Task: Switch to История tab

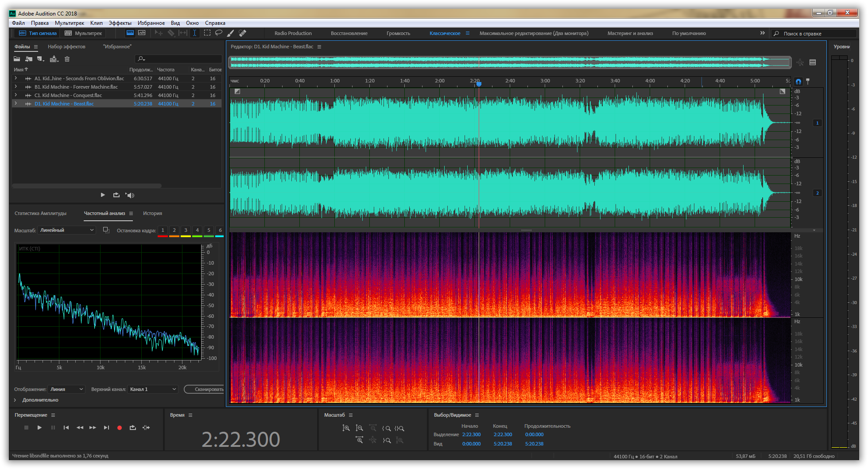Action: 152,213
